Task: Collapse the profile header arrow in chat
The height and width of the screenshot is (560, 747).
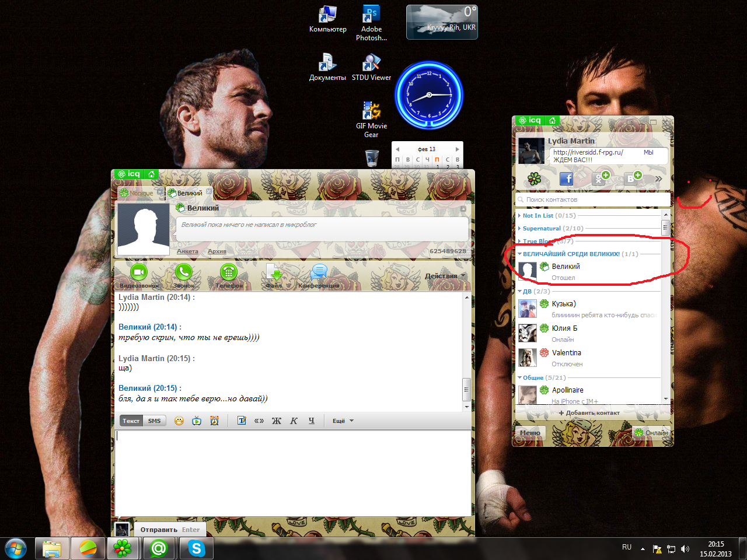Action: coord(463,208)
